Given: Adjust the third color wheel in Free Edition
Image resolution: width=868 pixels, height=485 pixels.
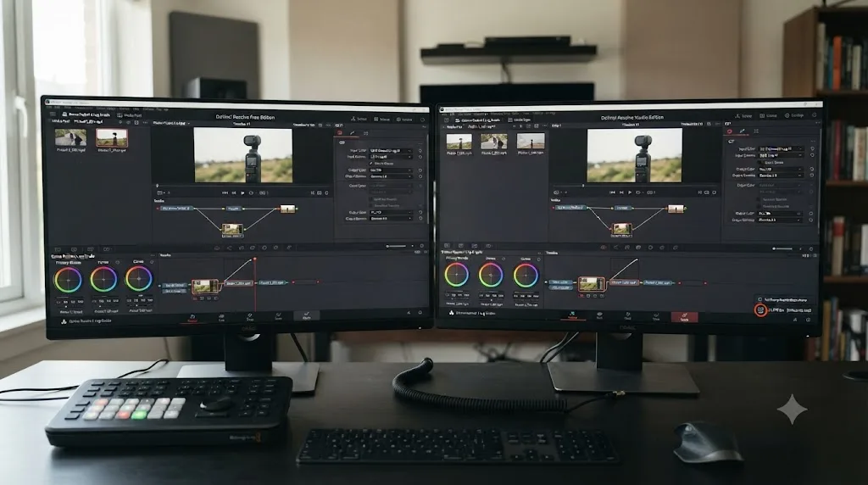Looking at the screenshot, I should pos(139,278).
